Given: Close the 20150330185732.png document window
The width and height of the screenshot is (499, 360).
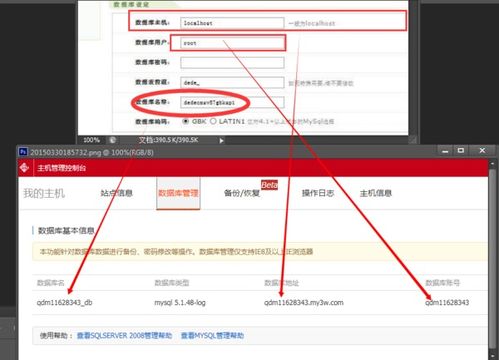Looking at the screenshot, I should (482, 151).
